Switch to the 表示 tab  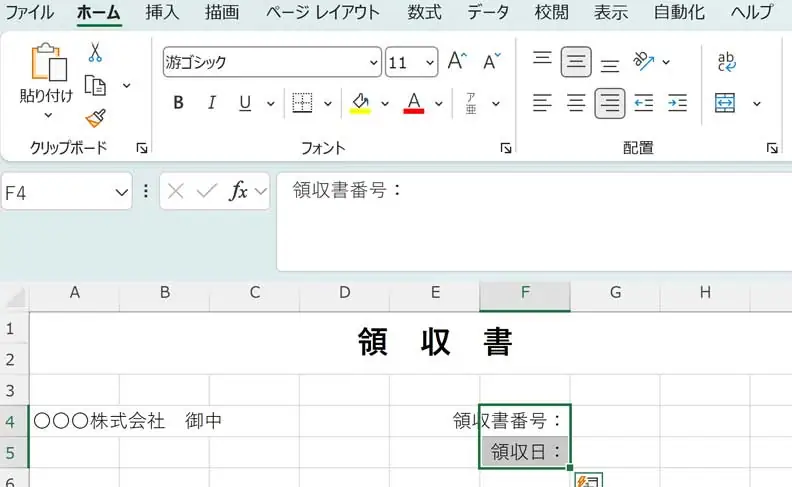[611, 12]
